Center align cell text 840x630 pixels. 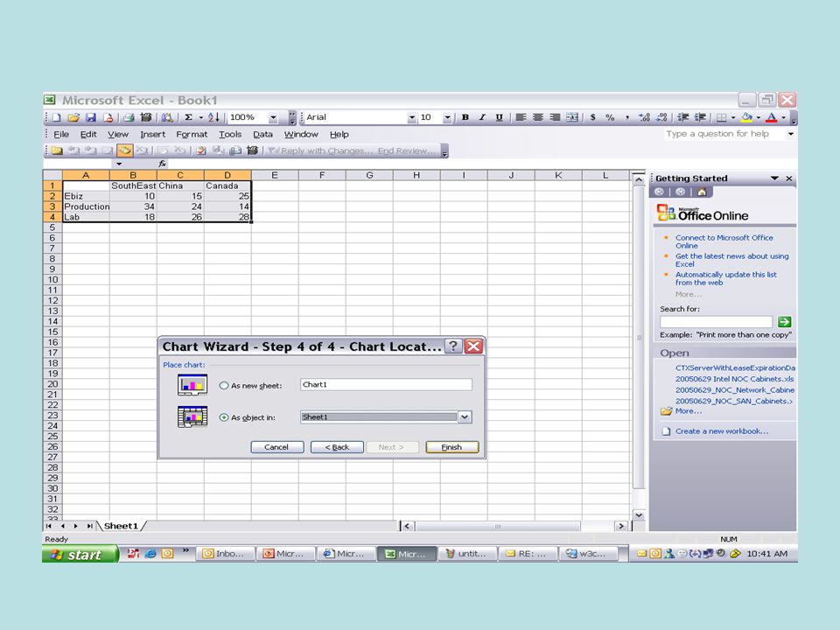tap(538, 117)
